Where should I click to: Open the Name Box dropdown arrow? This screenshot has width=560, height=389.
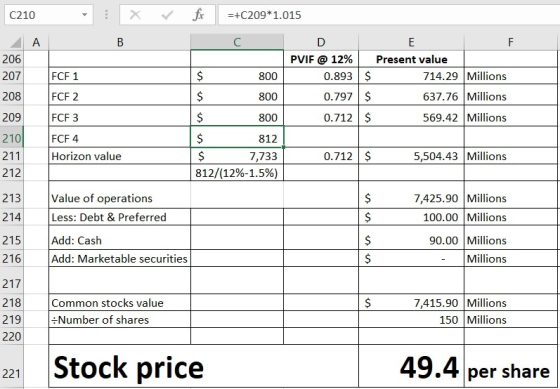click(x=85, y=15)
